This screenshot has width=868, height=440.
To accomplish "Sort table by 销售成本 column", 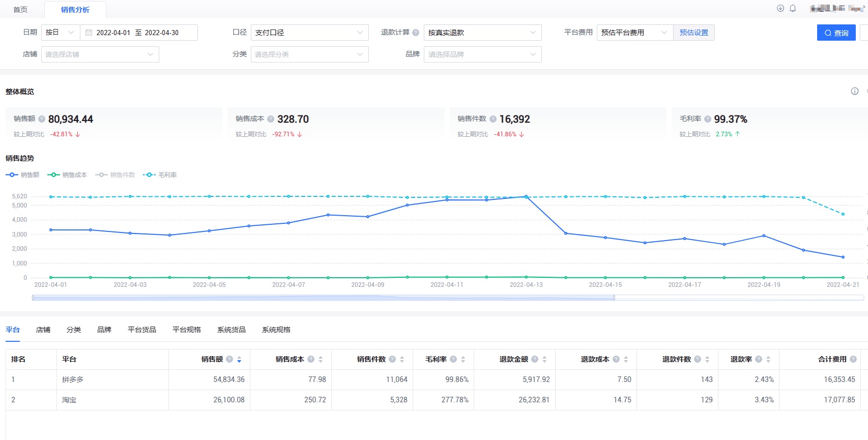I will [x=321, y=360].
